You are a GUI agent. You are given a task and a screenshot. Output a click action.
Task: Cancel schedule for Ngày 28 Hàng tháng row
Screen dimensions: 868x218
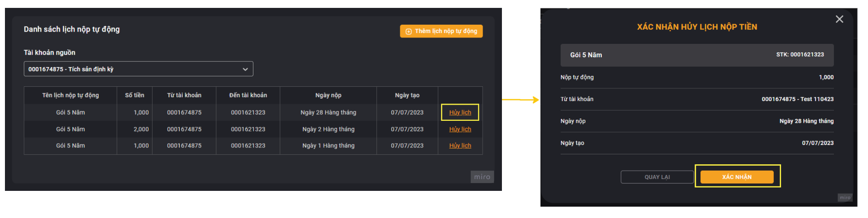(460, 112)
